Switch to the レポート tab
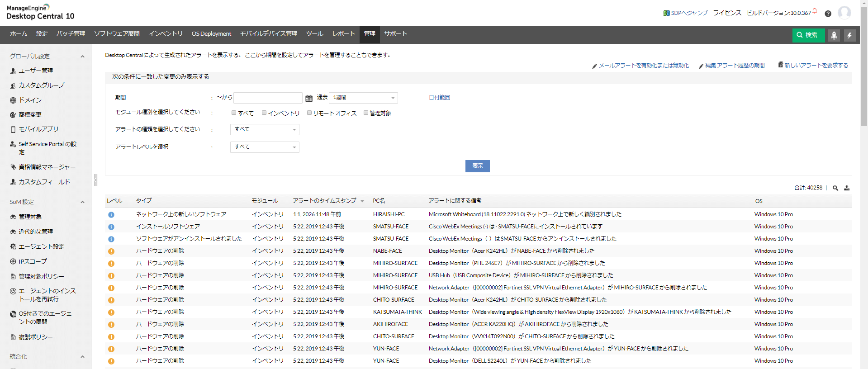The width and height of the screenshot is (868, 369). click(343, 34)
